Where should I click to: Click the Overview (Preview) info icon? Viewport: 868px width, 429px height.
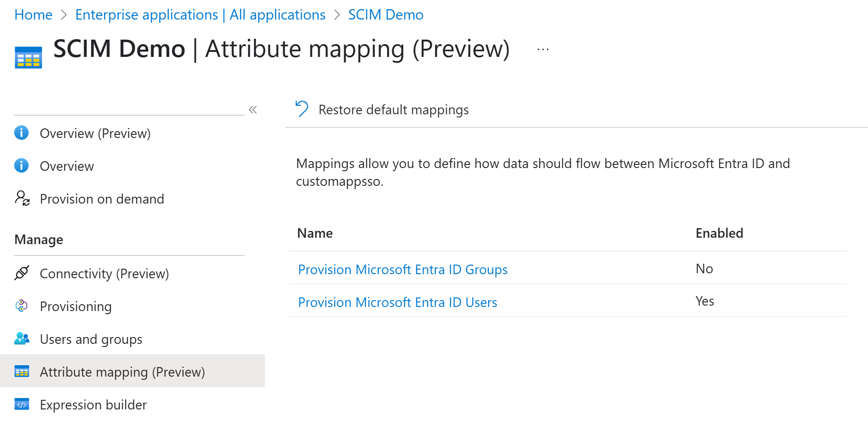21,133
